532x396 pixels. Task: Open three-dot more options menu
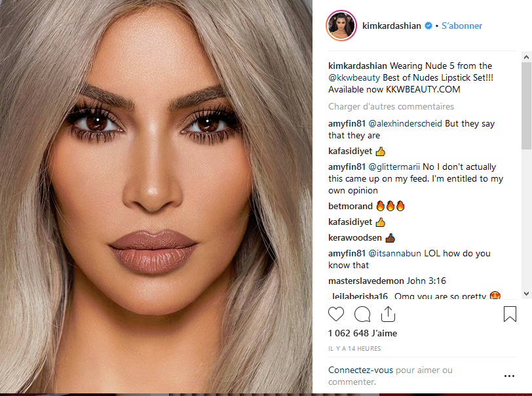tap(509, 376)
